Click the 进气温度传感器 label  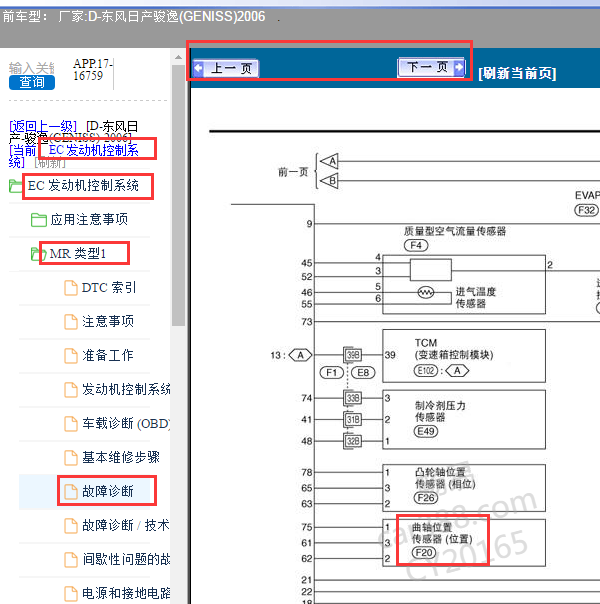476,298
